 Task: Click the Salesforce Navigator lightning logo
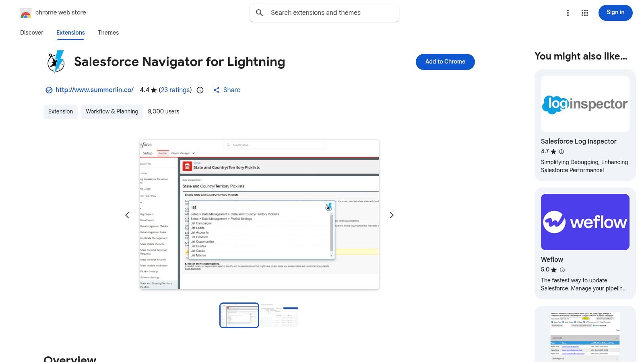[x=56, y=62]
